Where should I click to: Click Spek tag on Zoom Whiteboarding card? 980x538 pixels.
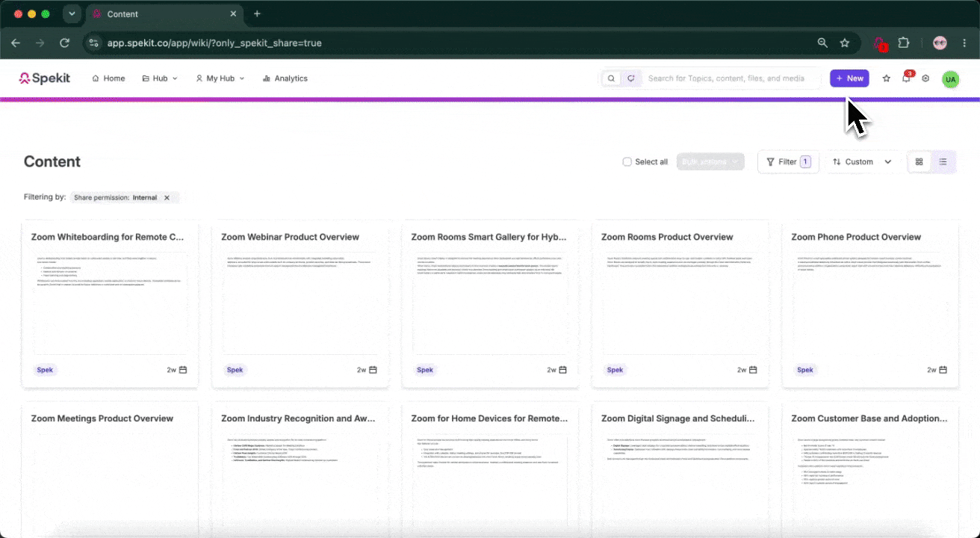tap(46, 370)
